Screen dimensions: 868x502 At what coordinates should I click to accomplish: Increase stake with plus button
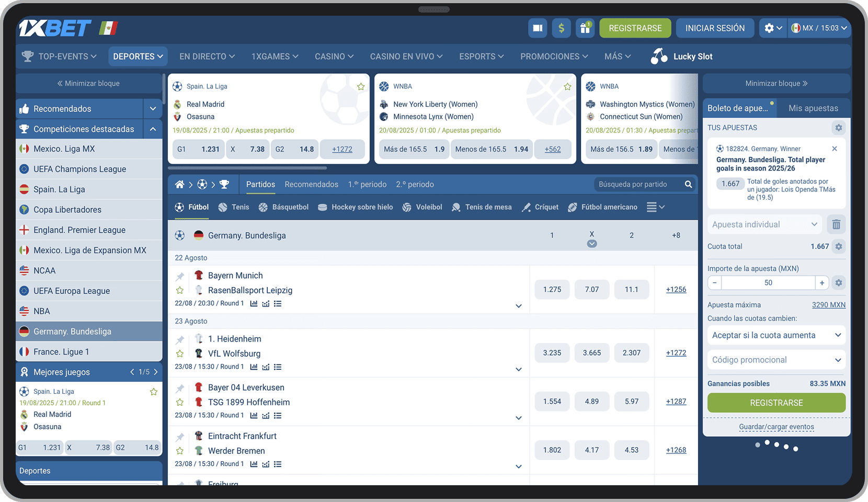(x=822, y=283)
